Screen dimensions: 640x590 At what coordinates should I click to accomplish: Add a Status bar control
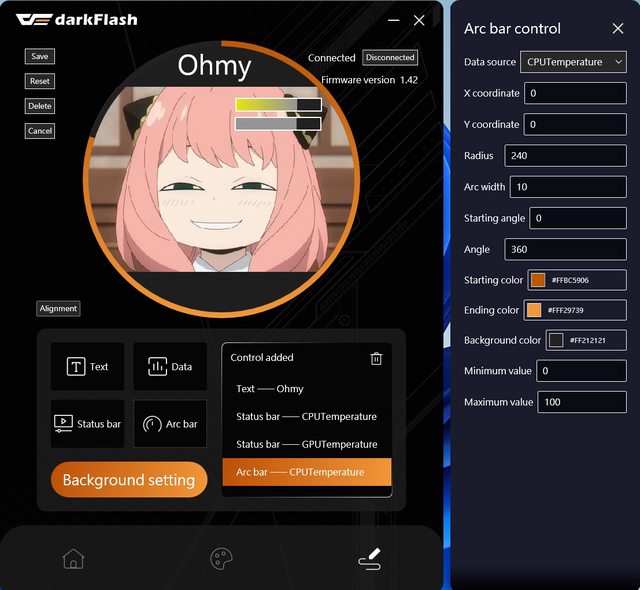click(88, 424)
